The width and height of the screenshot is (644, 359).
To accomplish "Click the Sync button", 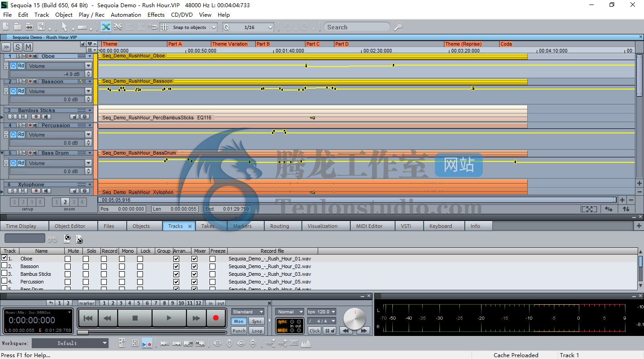I will [x=257, y=321].
